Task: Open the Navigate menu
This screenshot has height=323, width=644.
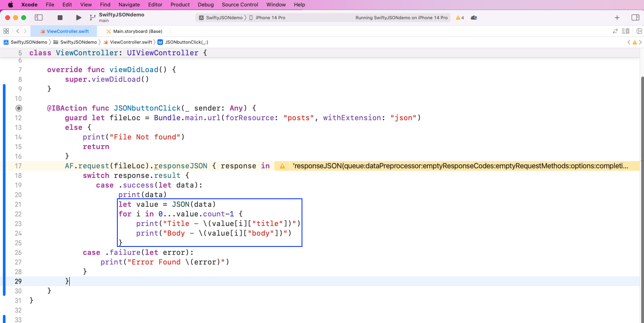Action: [129, 5]
